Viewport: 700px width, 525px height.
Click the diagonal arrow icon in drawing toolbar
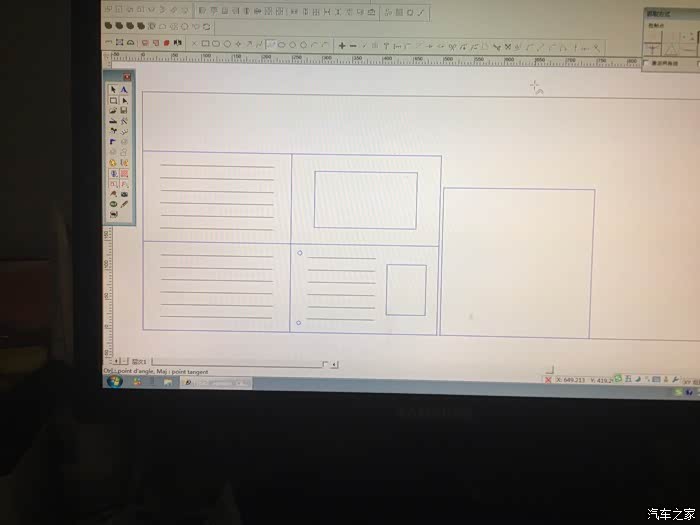point(249,44)
